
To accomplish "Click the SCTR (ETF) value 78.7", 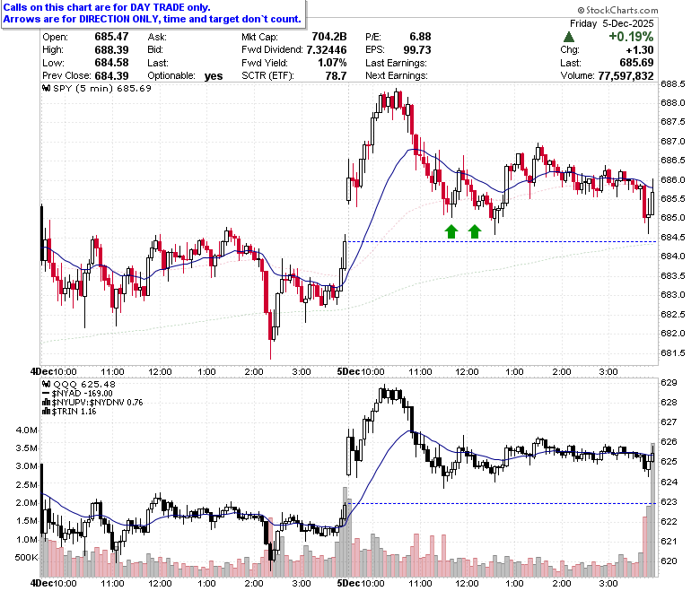I will tap(337, 76).
